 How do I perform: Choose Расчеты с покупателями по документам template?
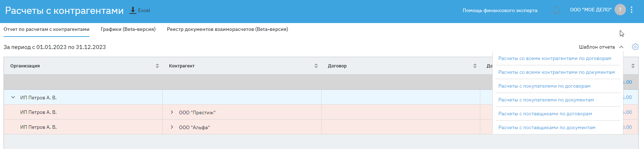pyautogui.click(x=546, y=100)
